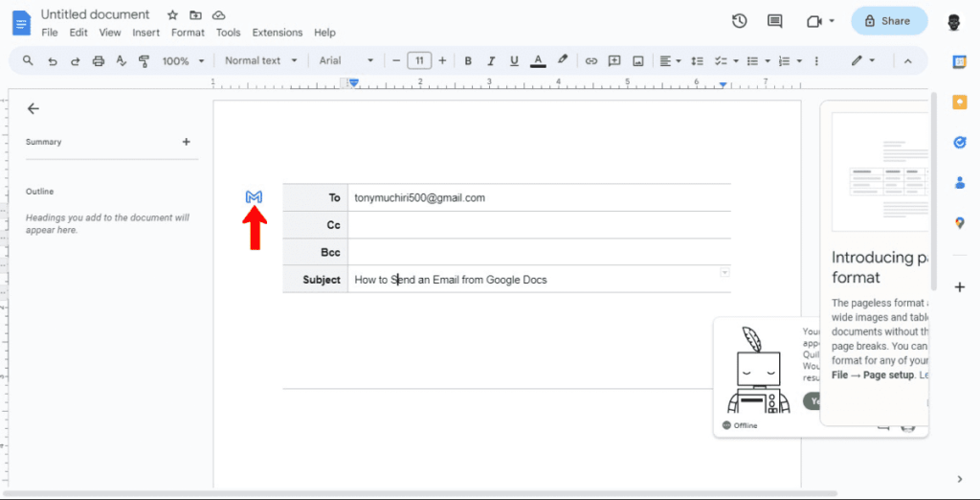Click the move to folder icon
The image size is (980, 500).
pos(195,15)
